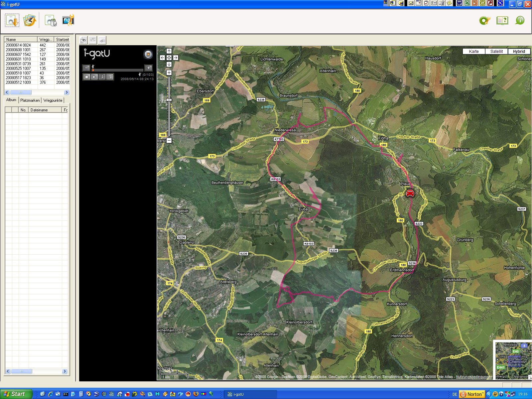Screen dimensions: 532x399
Task: Open the Album tab
Action: (x=11, y=100)
